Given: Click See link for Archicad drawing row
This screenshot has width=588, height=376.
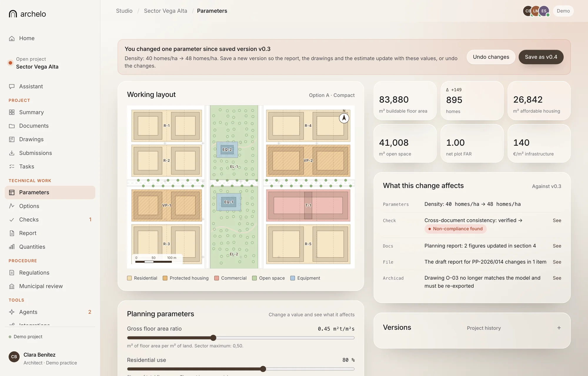Looking at the screenshot, I should (x=557, y=278).
